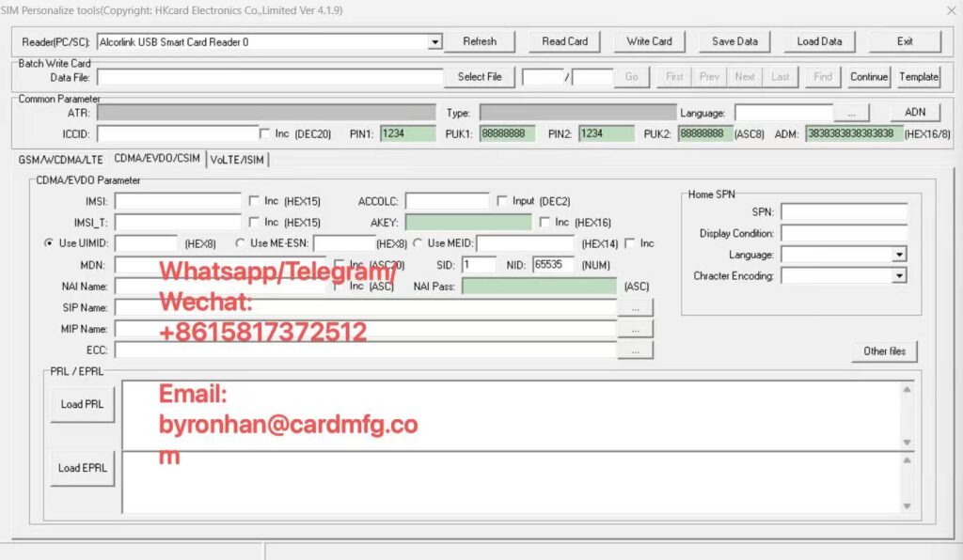The height and width of the screenshot is (560, 963).
Task: Click the PIN1 field
Action: coord(408,133)
